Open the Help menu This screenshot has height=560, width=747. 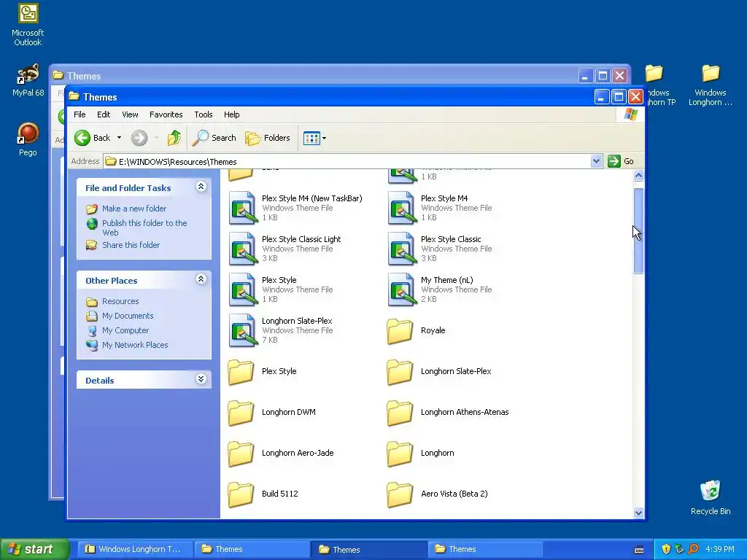[x=231, y=114]
